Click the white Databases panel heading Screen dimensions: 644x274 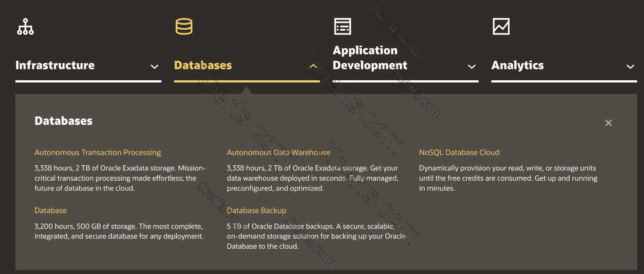64,121
